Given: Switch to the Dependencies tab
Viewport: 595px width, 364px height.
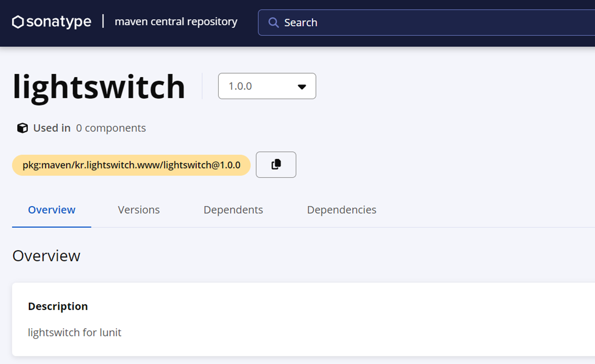Looking at the screenshot, I should [x=342, y=210].
